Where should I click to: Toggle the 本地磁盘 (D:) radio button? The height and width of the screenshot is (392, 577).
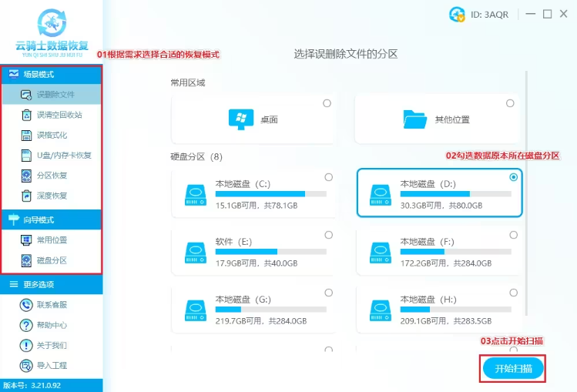tap(513, 177)
